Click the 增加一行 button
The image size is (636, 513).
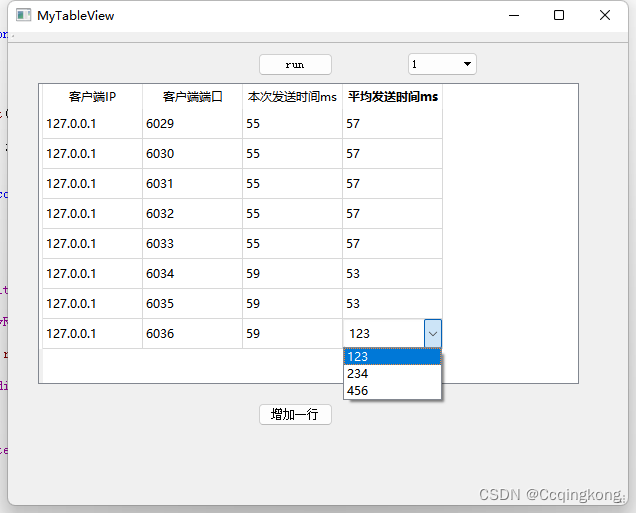[295, 414]
